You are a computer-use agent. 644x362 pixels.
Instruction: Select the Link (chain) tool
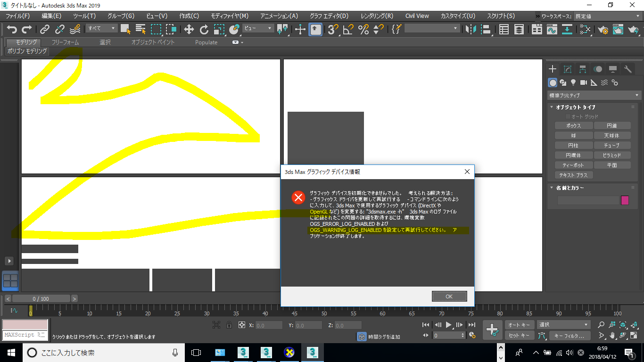[x=45, y=29]
